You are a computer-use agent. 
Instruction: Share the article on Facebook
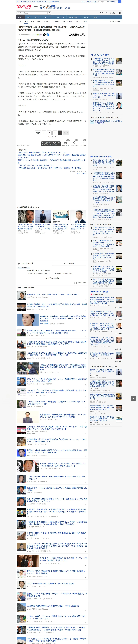coord(48,35)
